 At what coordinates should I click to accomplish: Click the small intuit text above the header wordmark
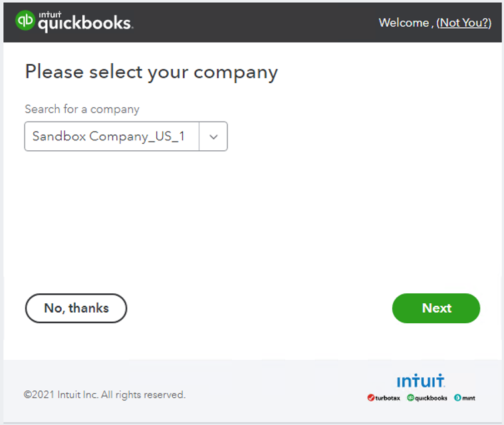coord(49,13)
